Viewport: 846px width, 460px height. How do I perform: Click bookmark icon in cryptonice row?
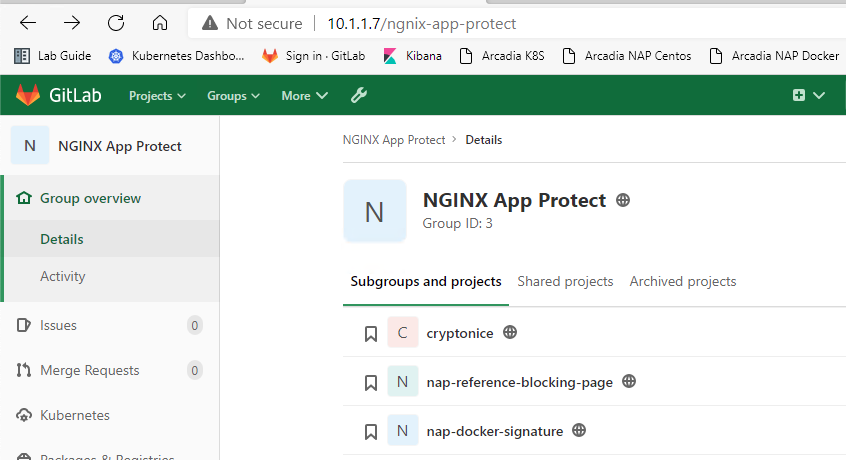(x=371, y=334)
